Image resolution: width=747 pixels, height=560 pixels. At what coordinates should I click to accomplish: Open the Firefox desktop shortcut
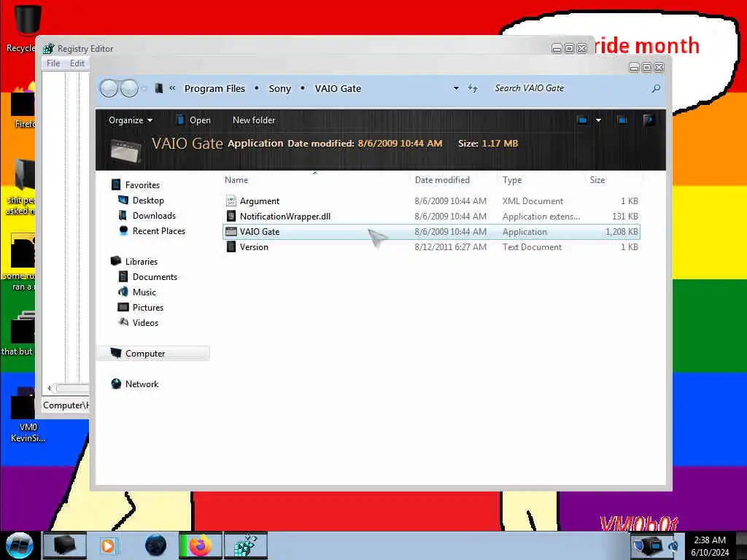point(23,105)
